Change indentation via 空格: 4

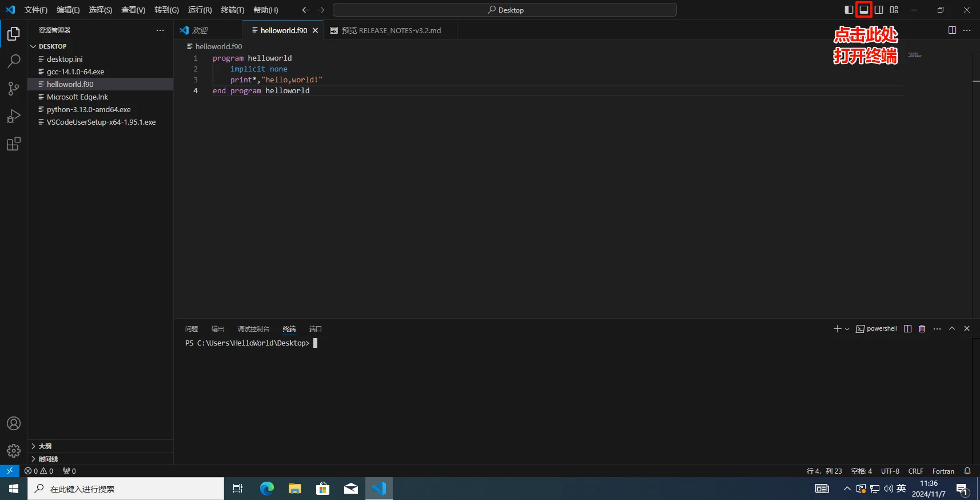point(861,471)
